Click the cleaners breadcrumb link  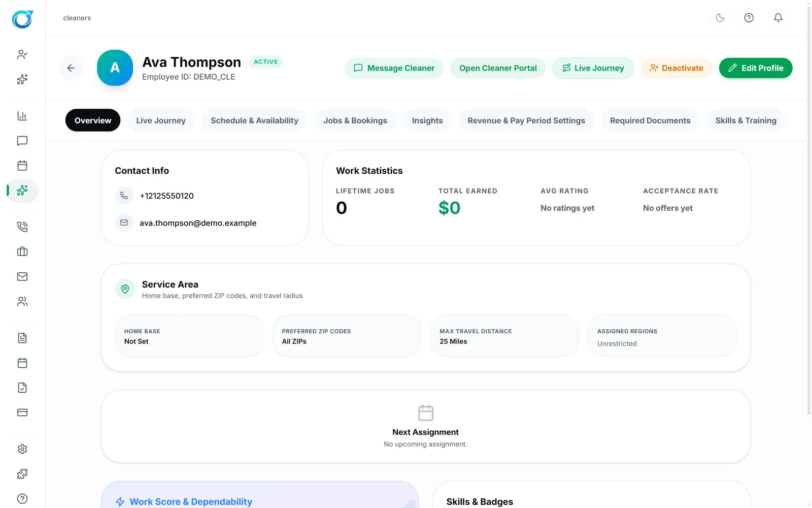click(77, 18)
